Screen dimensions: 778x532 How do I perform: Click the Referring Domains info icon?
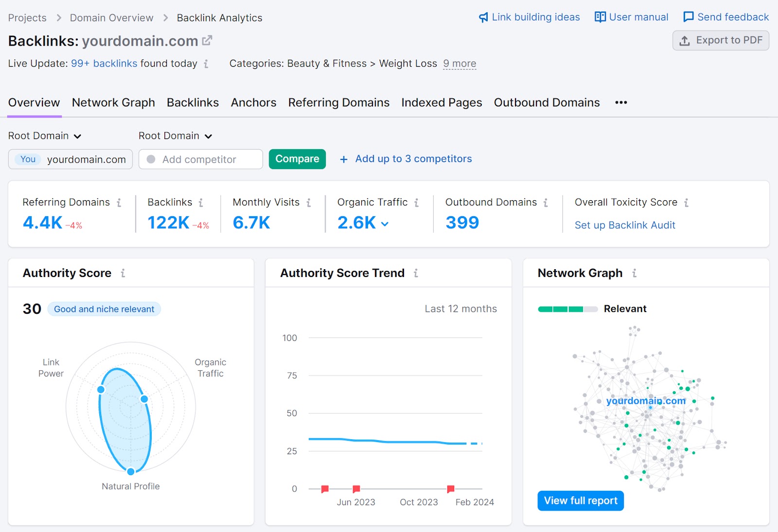pyautogui.click(x=120, y=203)
